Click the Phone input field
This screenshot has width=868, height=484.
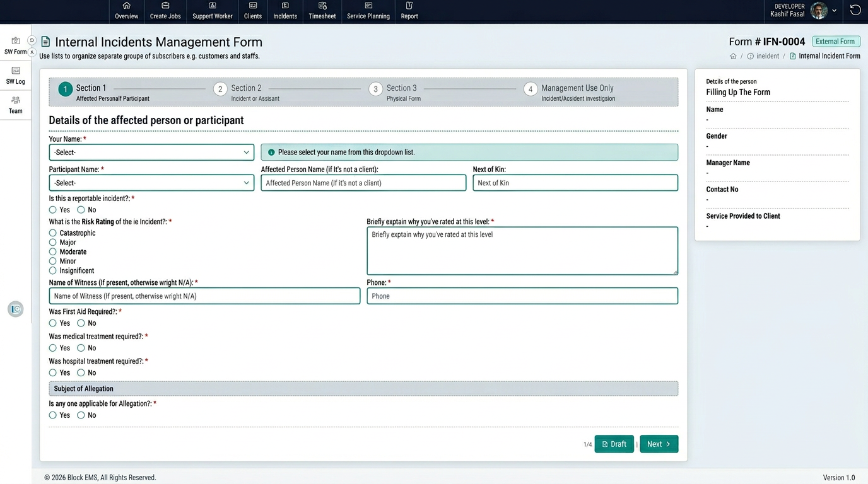pos(522,296)
